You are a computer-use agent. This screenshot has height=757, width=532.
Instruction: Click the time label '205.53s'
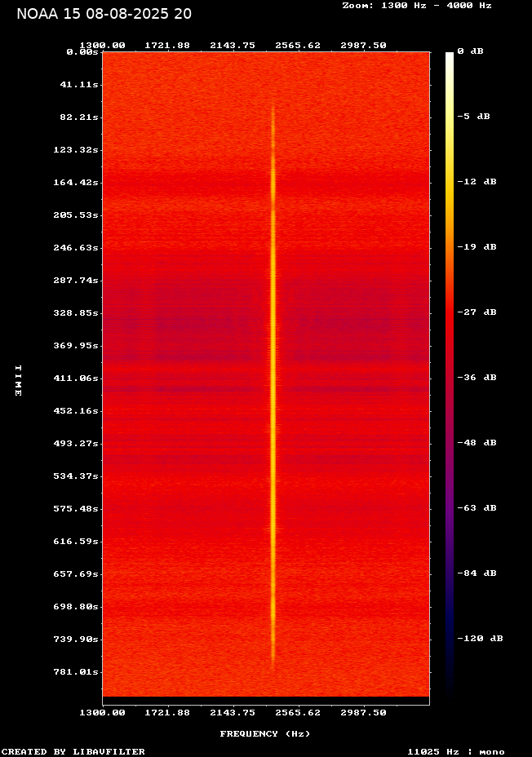pyautogui.click(x=76, y=215)
